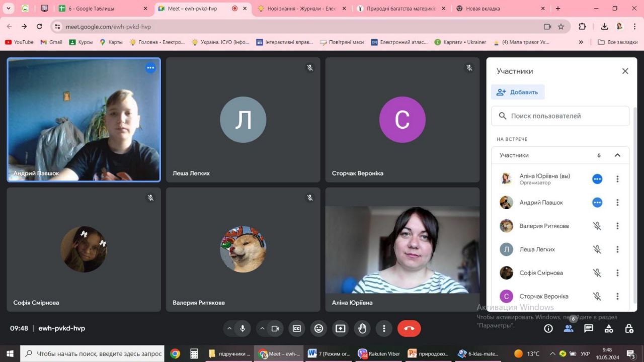Open host controls lock icon
This screenshot has height=362, width=644.
coord(629,328)
